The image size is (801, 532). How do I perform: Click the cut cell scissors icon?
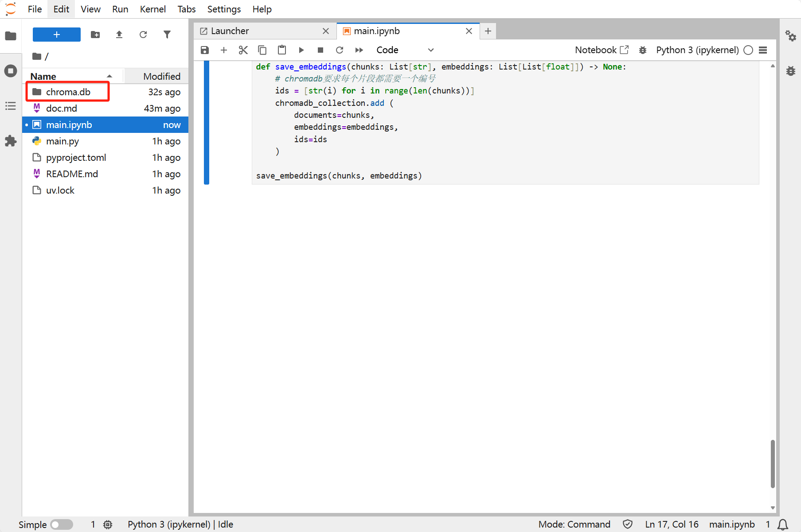(x=243, y=50)
